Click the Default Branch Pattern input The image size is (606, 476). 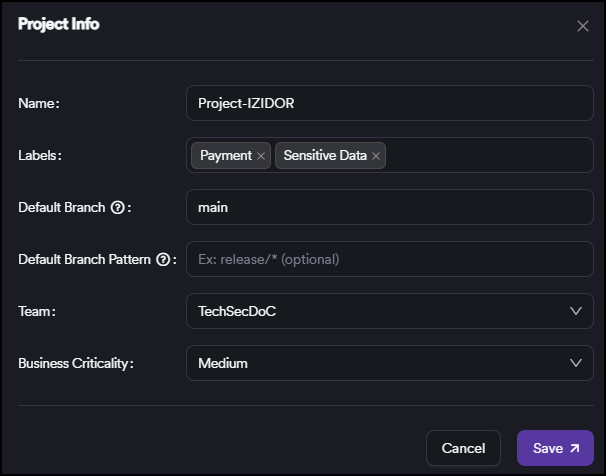[389, 259]
